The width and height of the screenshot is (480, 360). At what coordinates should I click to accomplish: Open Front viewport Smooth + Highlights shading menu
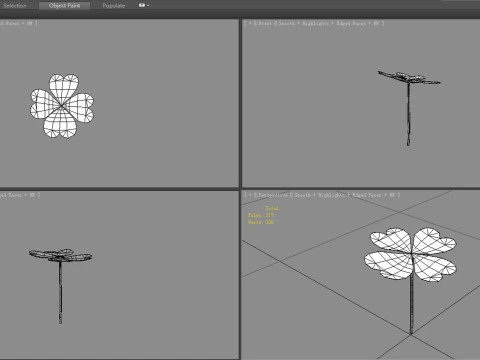click(x=304, y=23)
